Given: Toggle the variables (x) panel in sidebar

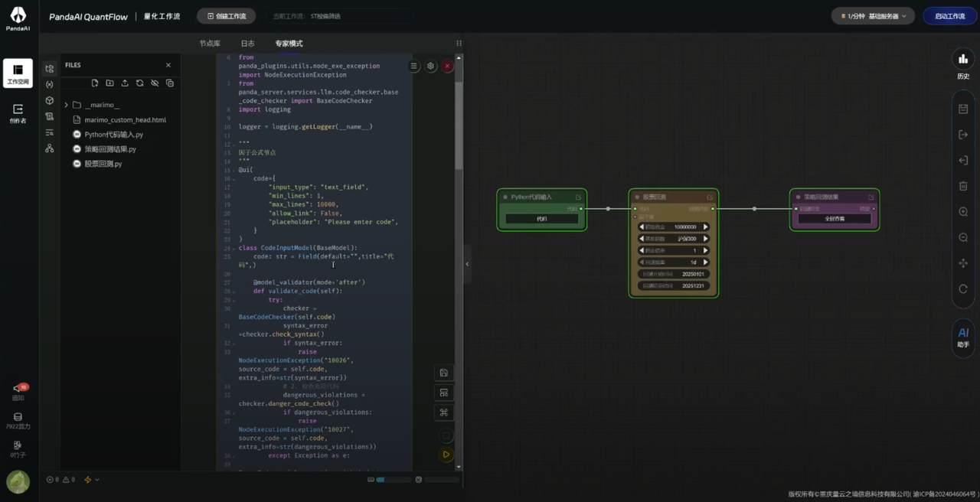Looking at the screenshot, I should pos(50,85).
